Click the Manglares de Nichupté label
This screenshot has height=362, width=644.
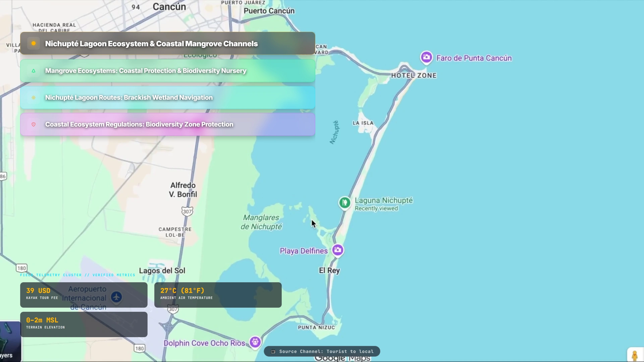click(261, 222)
